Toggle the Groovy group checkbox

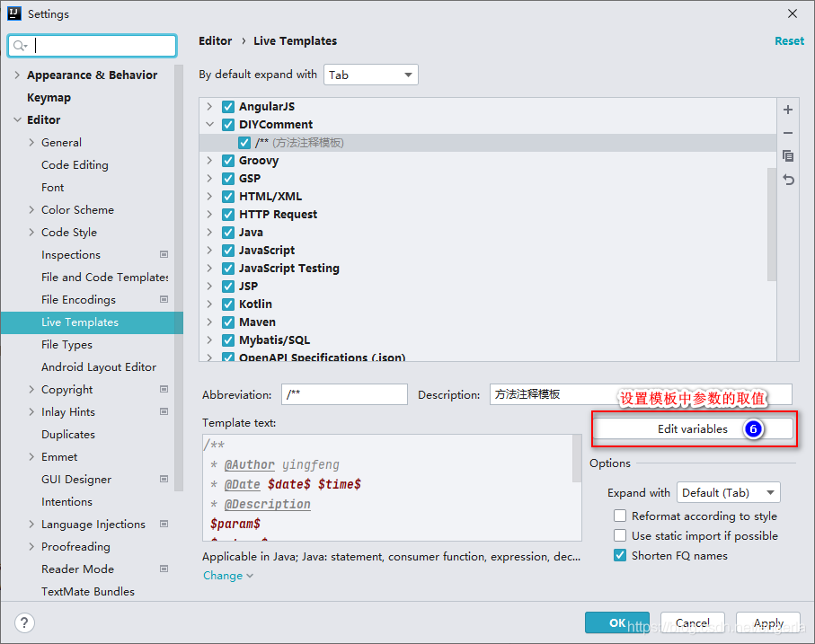[x=227, y=161]
